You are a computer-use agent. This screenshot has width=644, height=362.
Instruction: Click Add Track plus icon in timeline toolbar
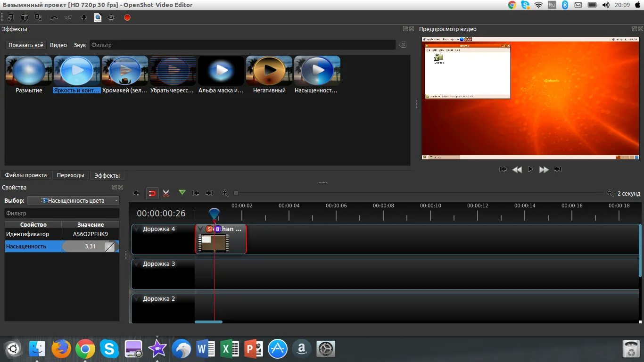136,193
